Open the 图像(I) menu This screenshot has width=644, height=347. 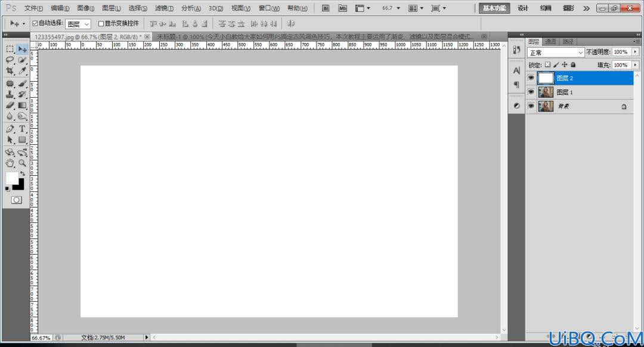(86, 8)
